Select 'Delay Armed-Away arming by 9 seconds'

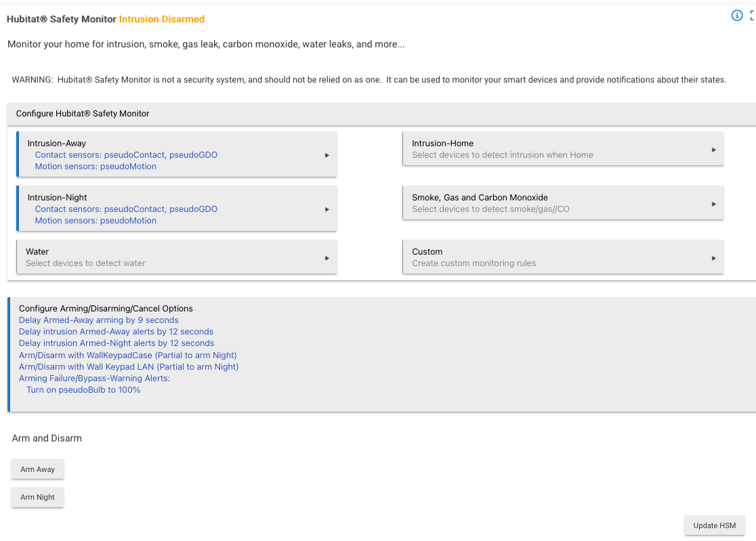[99, 320]
